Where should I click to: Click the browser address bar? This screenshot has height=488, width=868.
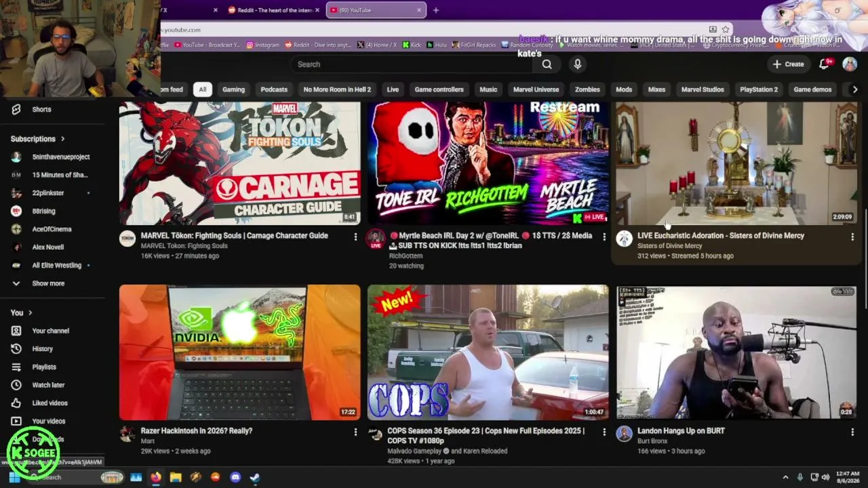[x=434, y=30]
